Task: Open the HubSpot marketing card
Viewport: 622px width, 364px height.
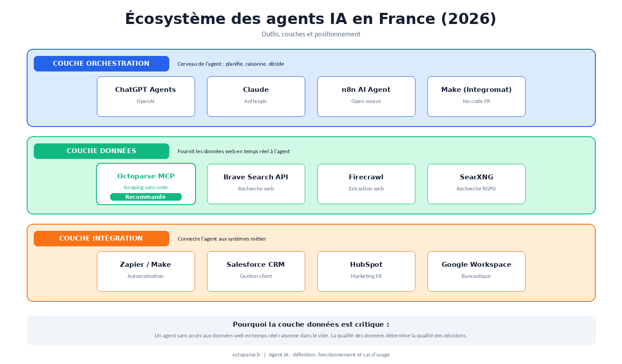Action: (x=366, y=271)
